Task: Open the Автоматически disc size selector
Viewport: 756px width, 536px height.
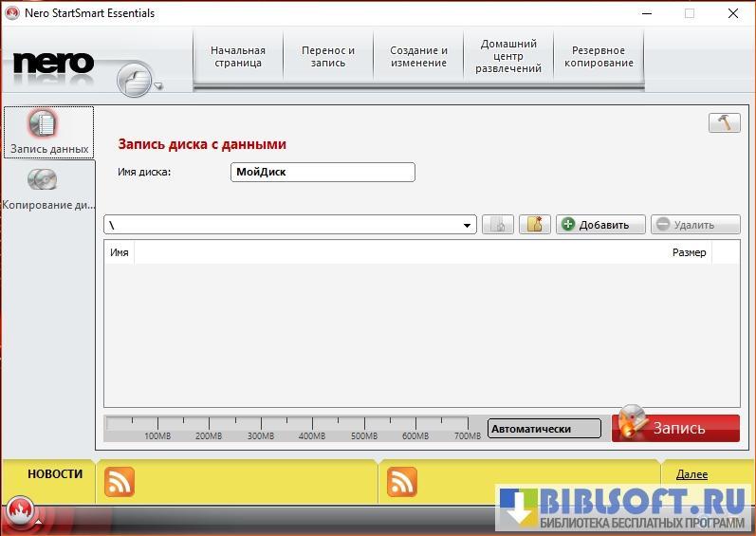Action: point(544,429)
